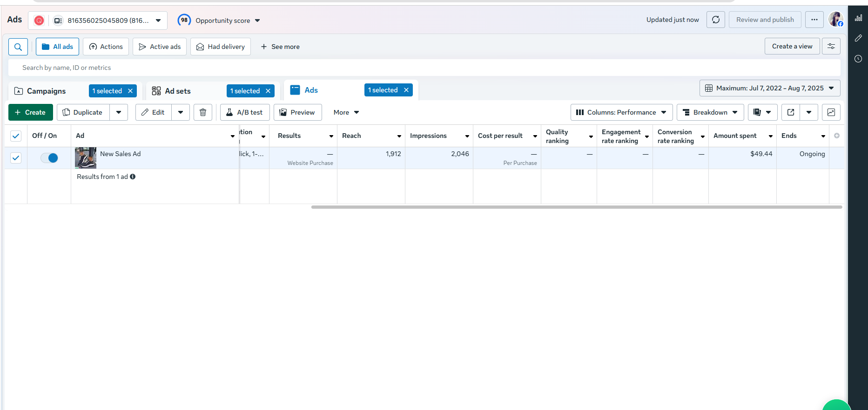Click Create a view button
The height and width of the screenshot is (410, 868).
coord(792,46)
